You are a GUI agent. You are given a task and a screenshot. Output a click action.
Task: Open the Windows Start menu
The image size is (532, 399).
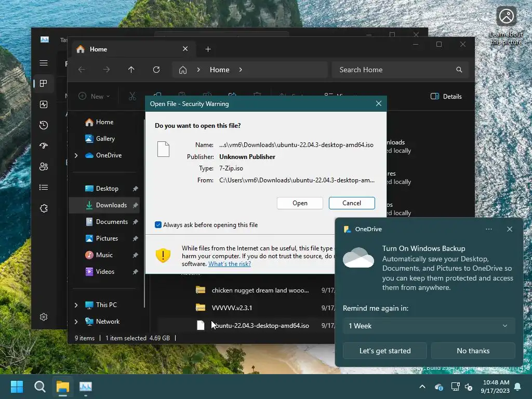pyautogui.click(x=17, y=387)
